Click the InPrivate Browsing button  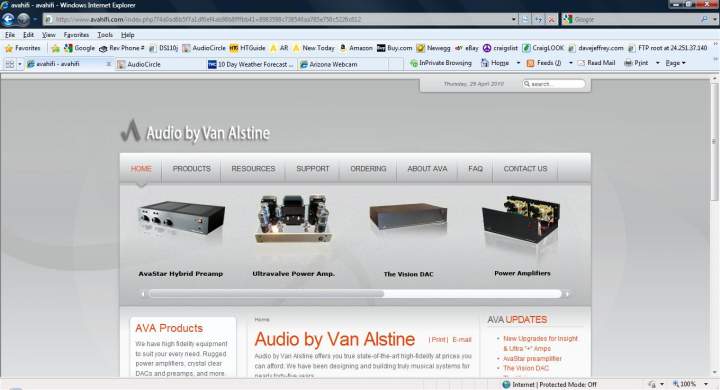441,63
